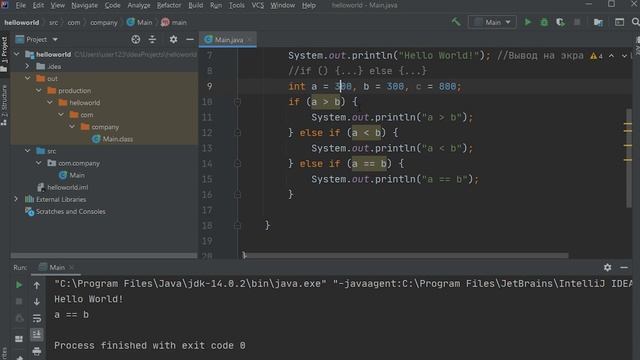Collapse all in Project panel toolbar
This screenshot has width=640, height=360.
(152, 39)
